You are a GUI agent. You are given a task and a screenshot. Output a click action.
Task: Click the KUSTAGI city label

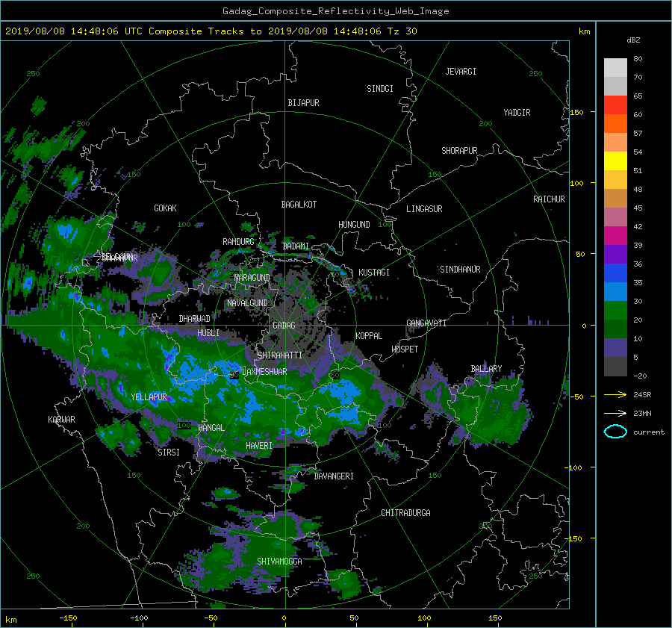[x=374, y=273]
